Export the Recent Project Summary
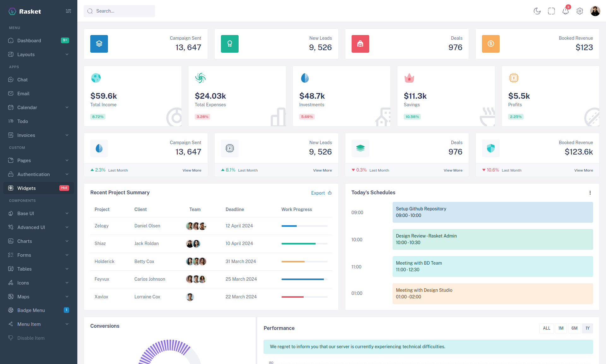Image resolution: width=606 pixels, height=364 pixels. coord(321,193)
